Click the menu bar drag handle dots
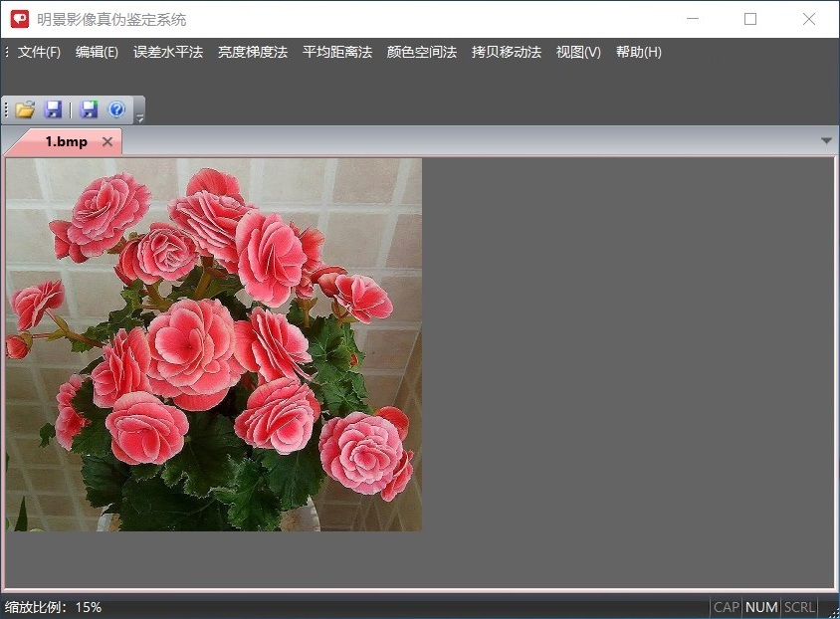Screen dimensions: 840x619 click(6, 52)
